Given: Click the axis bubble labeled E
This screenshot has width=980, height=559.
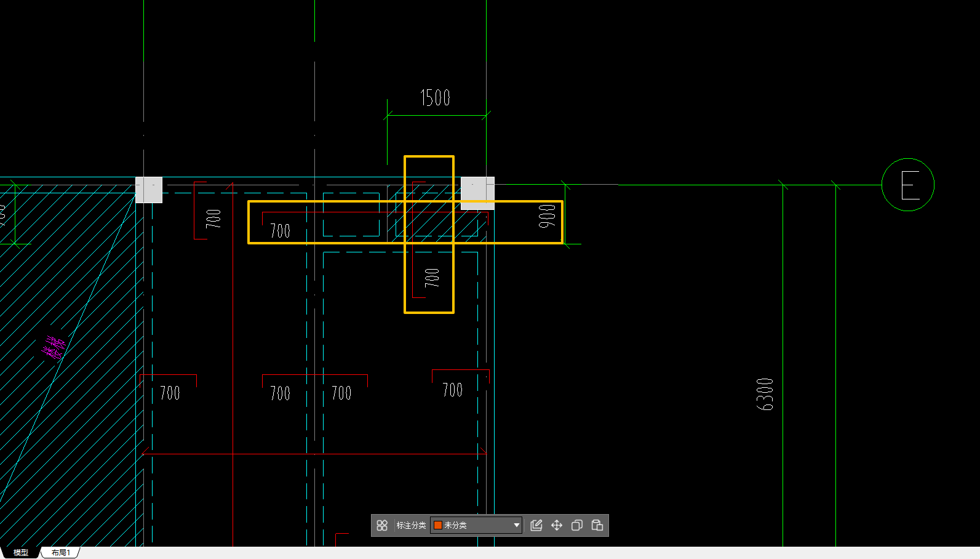Looking at the screenshot, I should (x=908, y=185).
